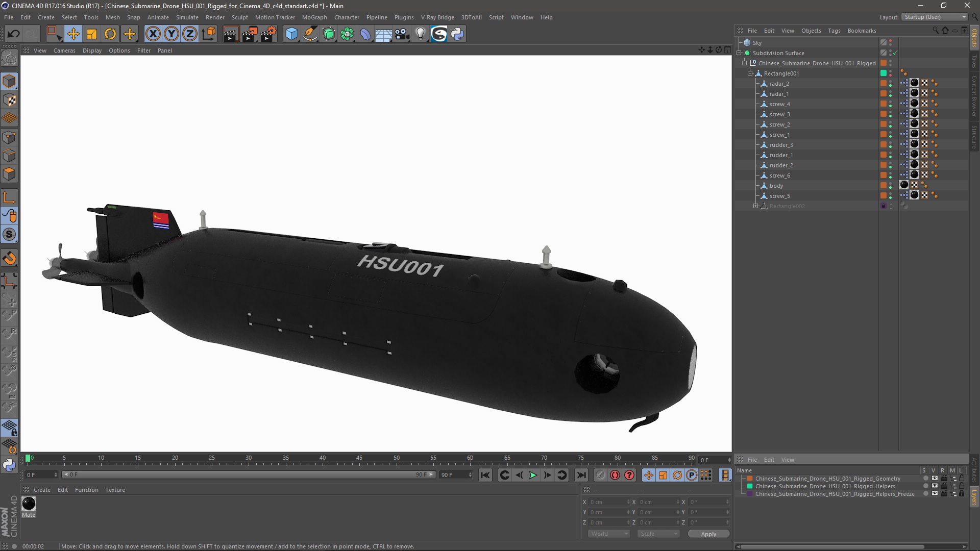
Task: Click the X position coordinate field
Action: 609,502
